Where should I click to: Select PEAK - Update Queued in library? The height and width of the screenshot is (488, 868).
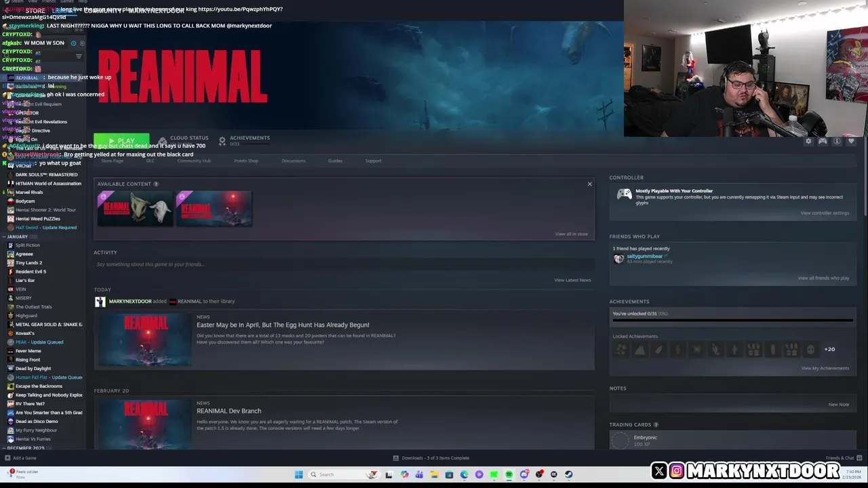[39, 342]
